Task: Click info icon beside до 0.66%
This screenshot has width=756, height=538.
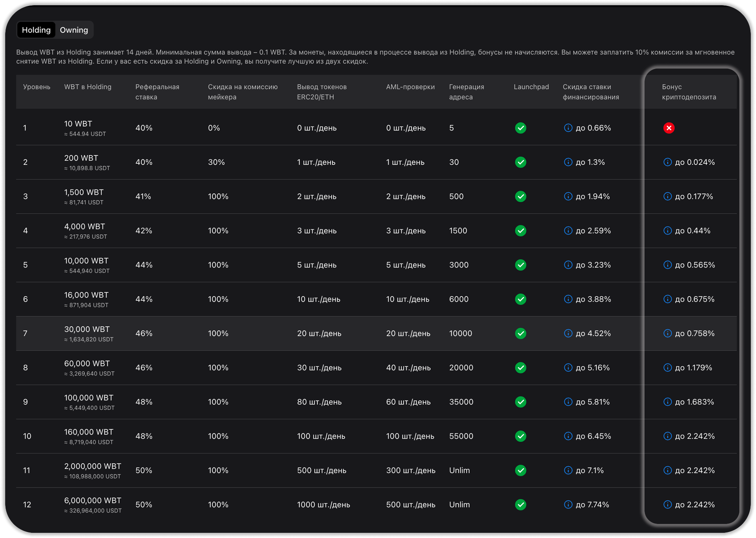Action: pyautogui.click(x=568, y=128)
